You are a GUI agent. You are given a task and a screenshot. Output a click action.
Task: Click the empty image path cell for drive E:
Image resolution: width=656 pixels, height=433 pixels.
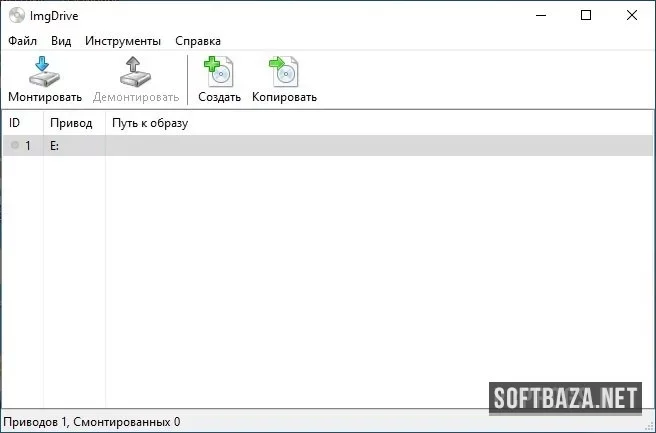379,145
